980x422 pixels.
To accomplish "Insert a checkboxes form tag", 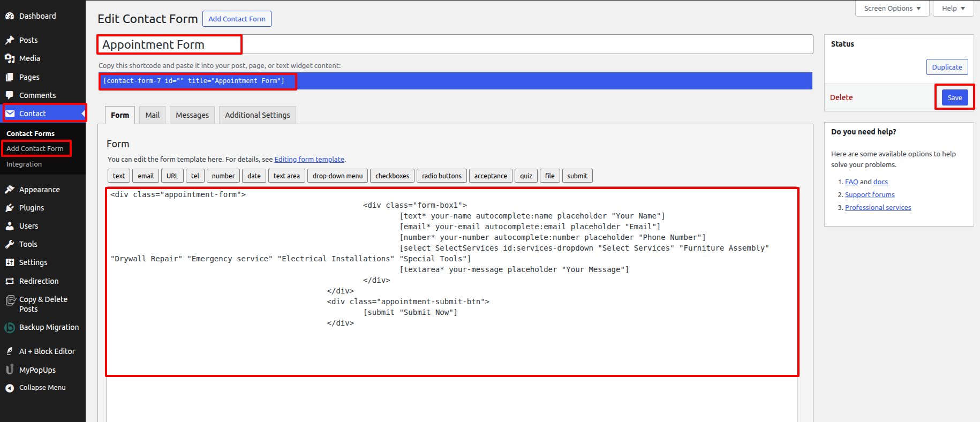I will click(392, 176).
